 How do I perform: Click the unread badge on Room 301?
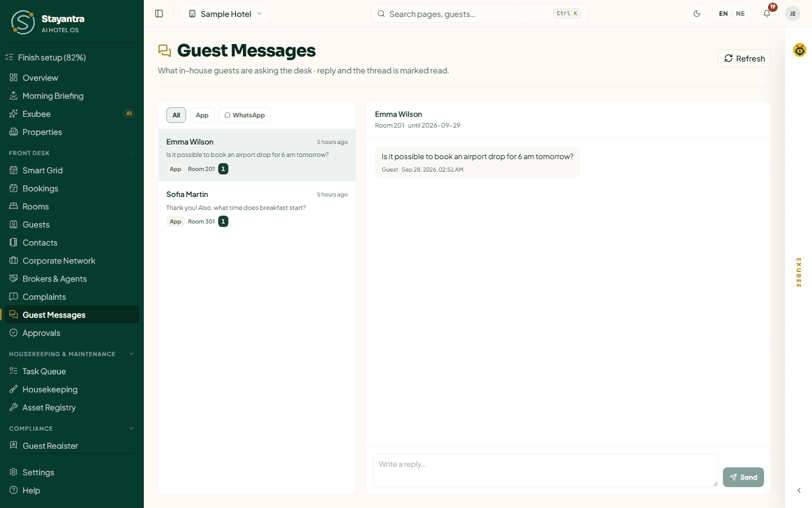pos(223,221)
